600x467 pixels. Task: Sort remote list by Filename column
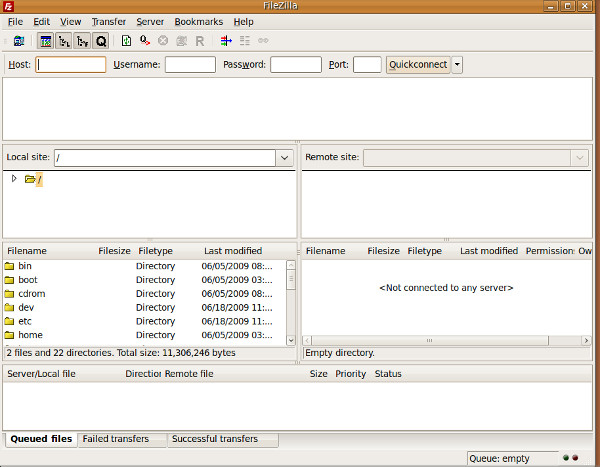tap(325, 251)
